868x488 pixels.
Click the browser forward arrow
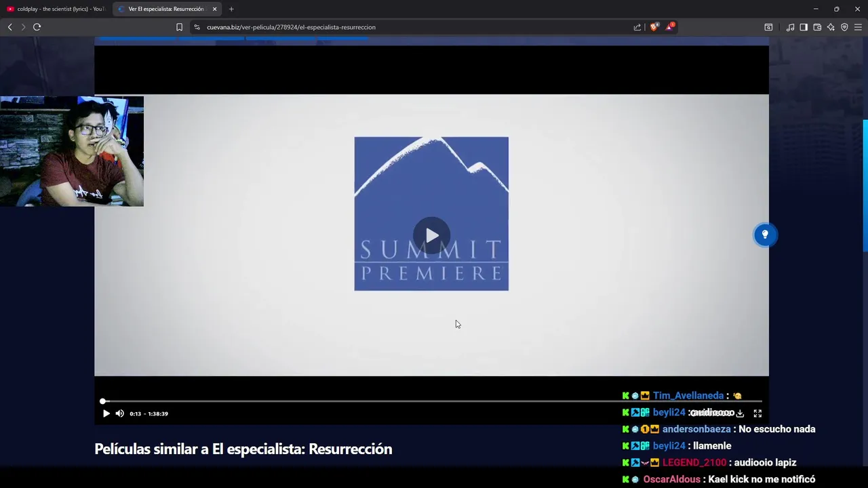click(23, 27)
